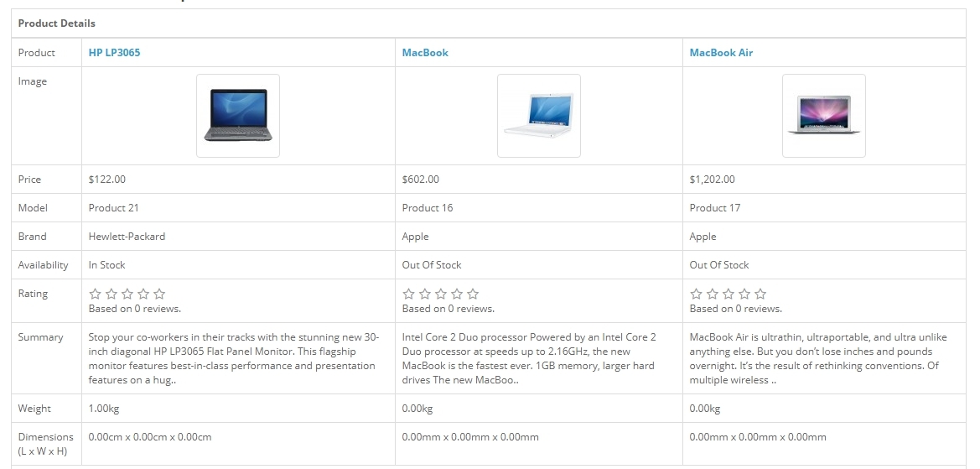Click 0.00kg weight in MacBook Air column
Screen dimensions: 980x469
click(705, 409)
